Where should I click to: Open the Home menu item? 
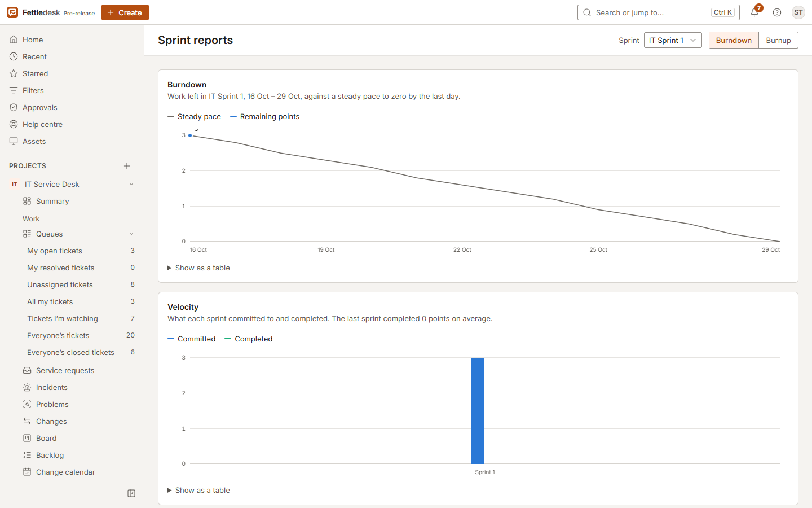[72, 40]
